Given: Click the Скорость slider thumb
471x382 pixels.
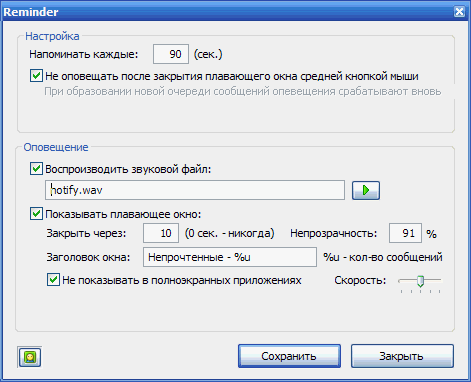Looking at the screenshot, I should (x=420, y=281).
